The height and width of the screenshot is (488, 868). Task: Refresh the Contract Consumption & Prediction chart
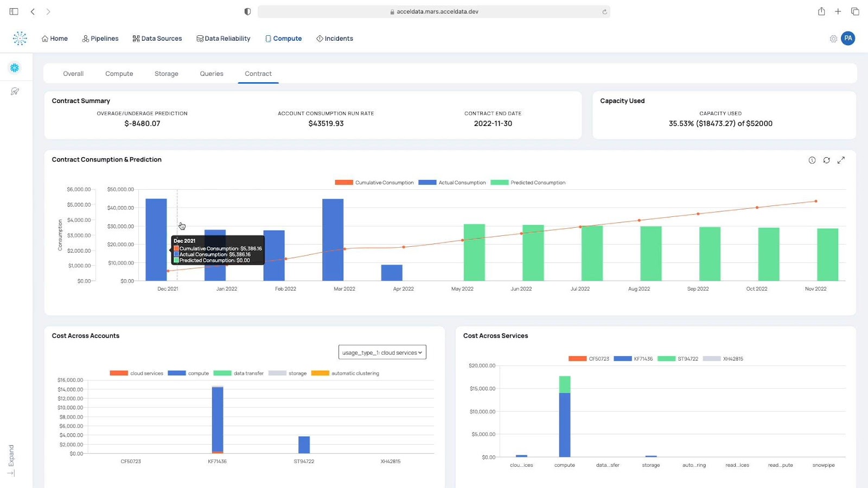click(826, 160)
